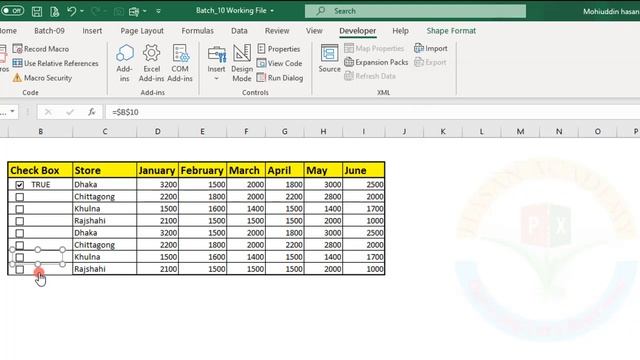Viewport: 640px width, 360px height.
Task: Click the formula bar showing =$B$10
Action: [x=372, y=112]
